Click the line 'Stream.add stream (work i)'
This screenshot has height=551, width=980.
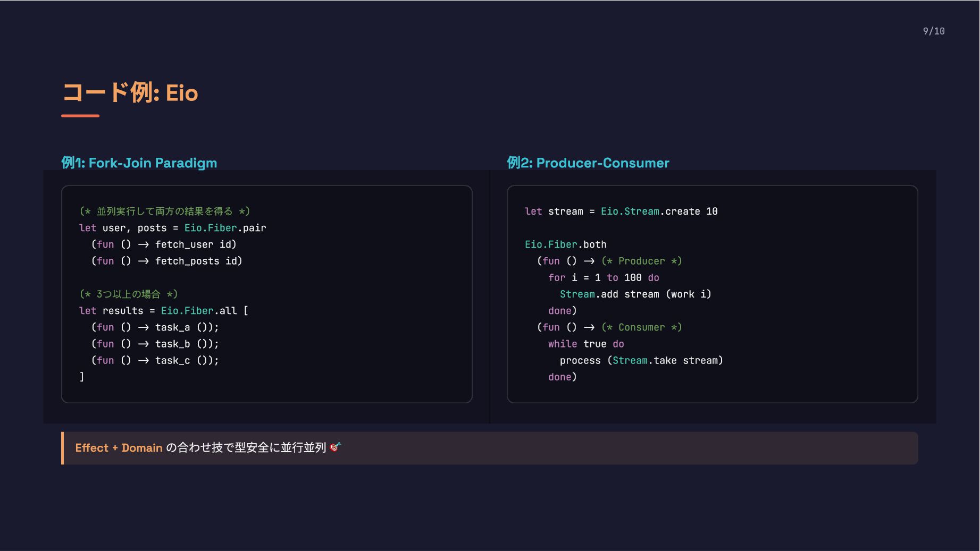tap(635, 294)
